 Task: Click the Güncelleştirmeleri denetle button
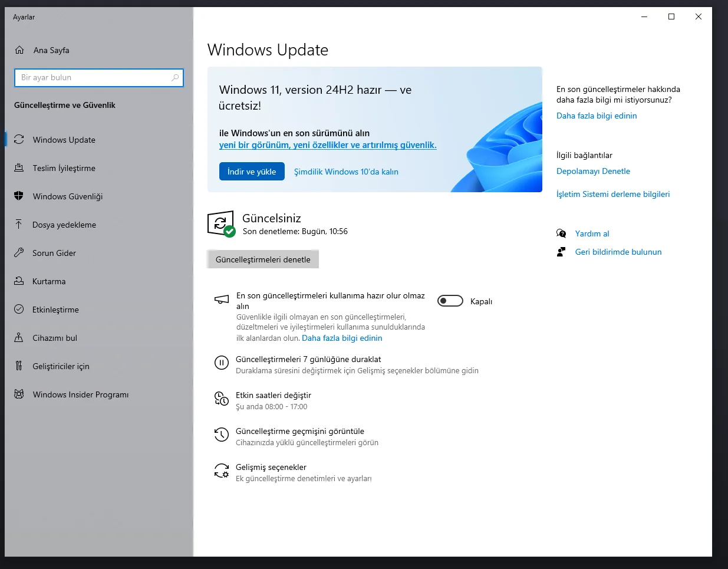tap(263, 259)
